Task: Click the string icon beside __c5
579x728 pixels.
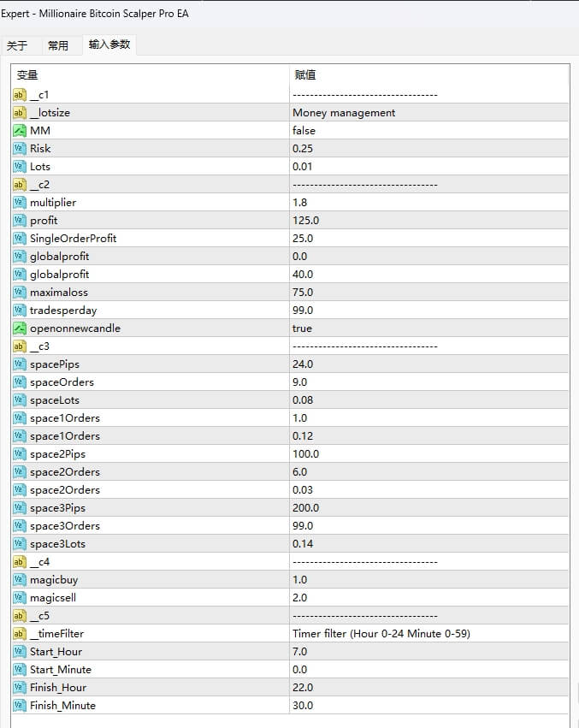Action: (19, 616)
